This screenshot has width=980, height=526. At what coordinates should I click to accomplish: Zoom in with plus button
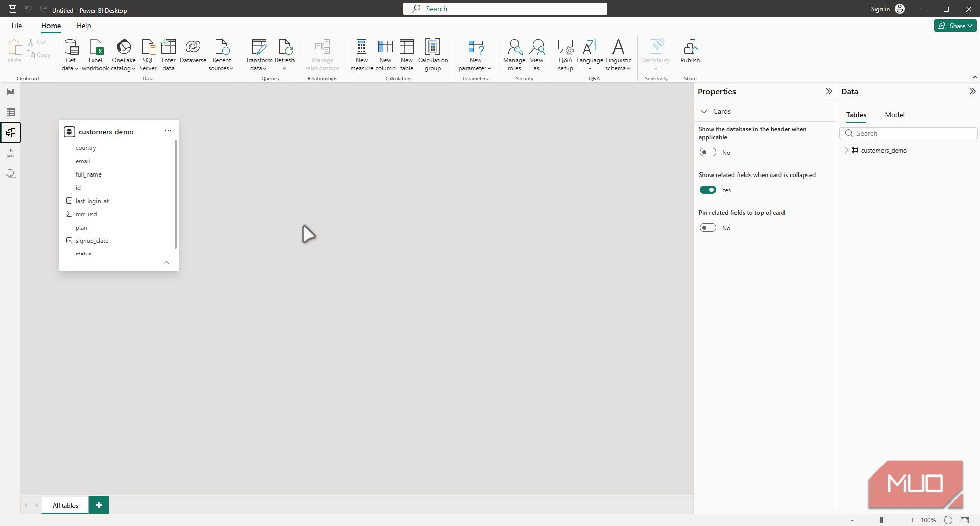pyautogui.click(x=912, y=520)
